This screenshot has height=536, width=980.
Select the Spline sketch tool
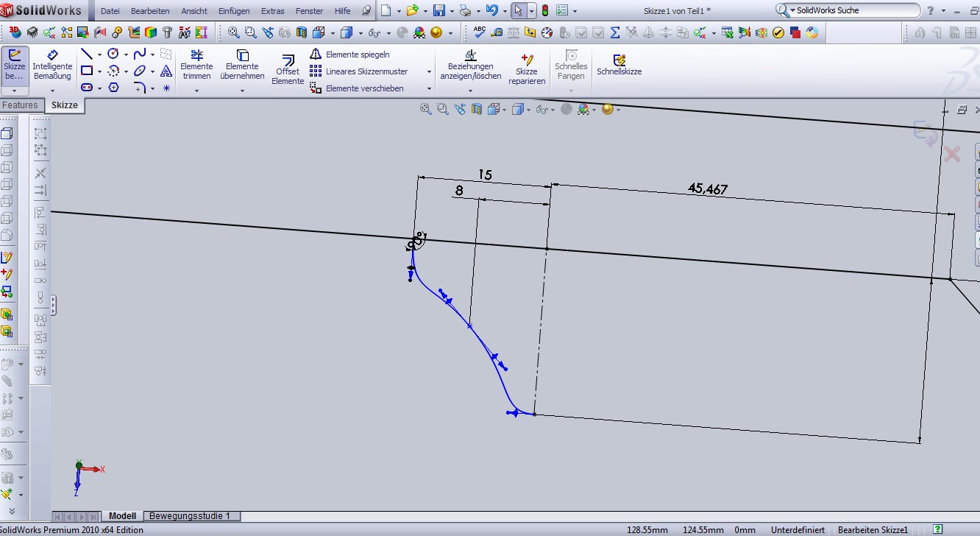pos(139,54)
